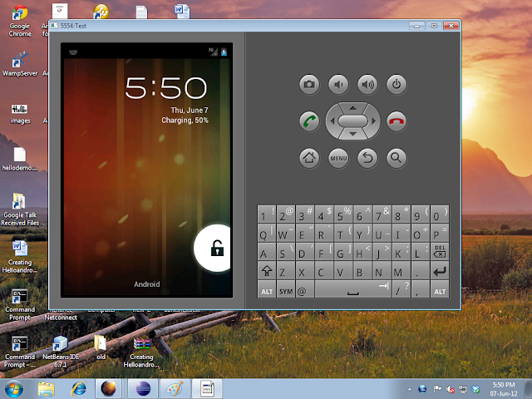
Task: Click the muted volume tray icon
Action: tap(451, 389)
